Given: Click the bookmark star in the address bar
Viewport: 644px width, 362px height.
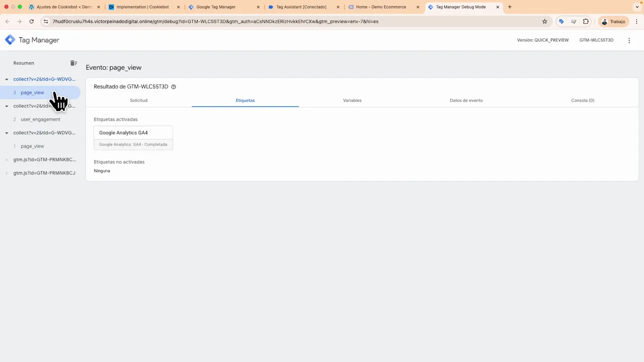Looking at the screenshot, I should 544,21.
